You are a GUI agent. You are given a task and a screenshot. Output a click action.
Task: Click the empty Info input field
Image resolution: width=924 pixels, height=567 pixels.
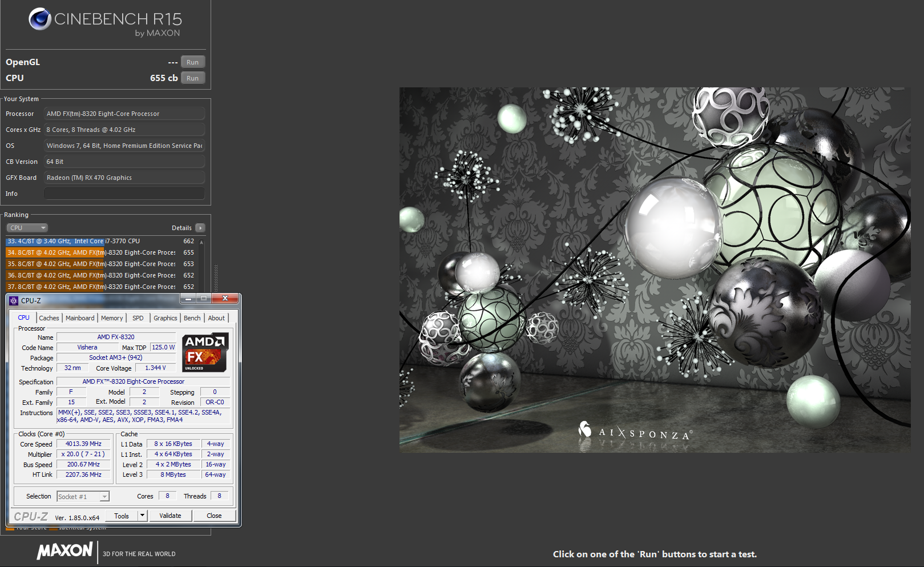pos(124,194)
